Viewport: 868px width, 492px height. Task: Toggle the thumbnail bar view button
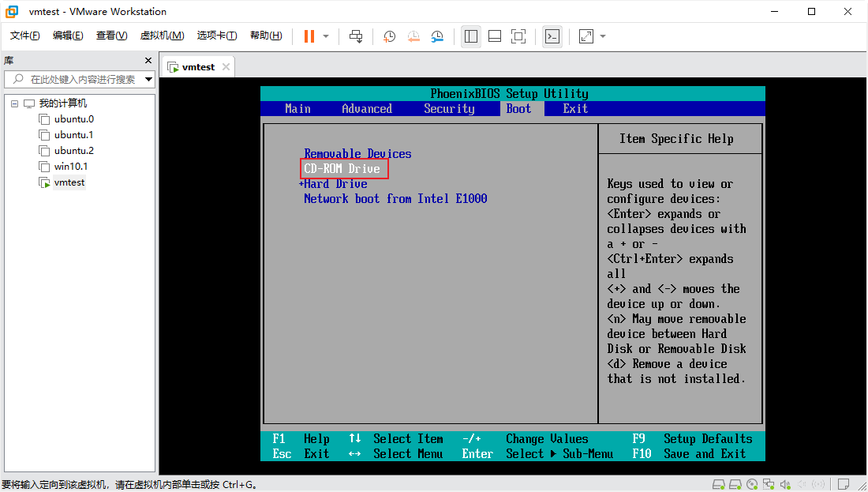tap(495, 36)
